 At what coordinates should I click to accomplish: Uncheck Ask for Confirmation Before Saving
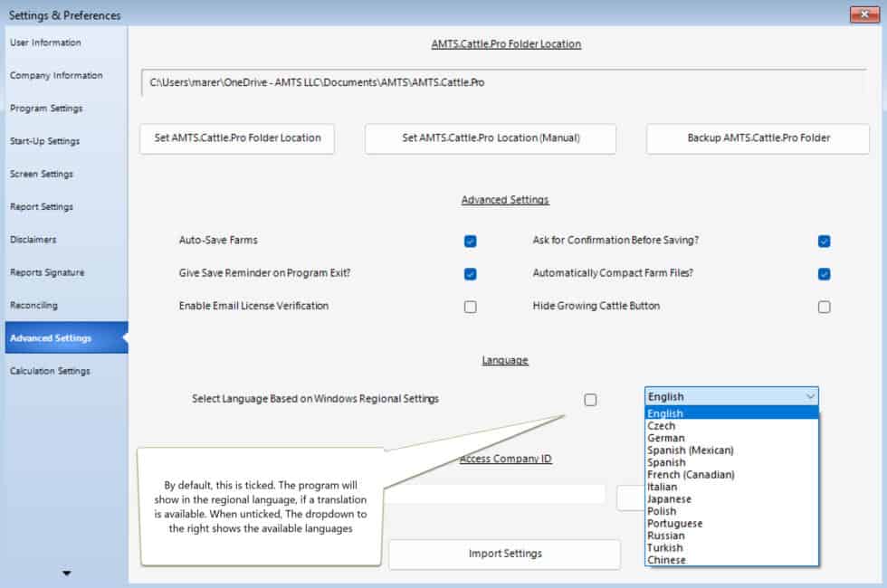coord(824,241)
